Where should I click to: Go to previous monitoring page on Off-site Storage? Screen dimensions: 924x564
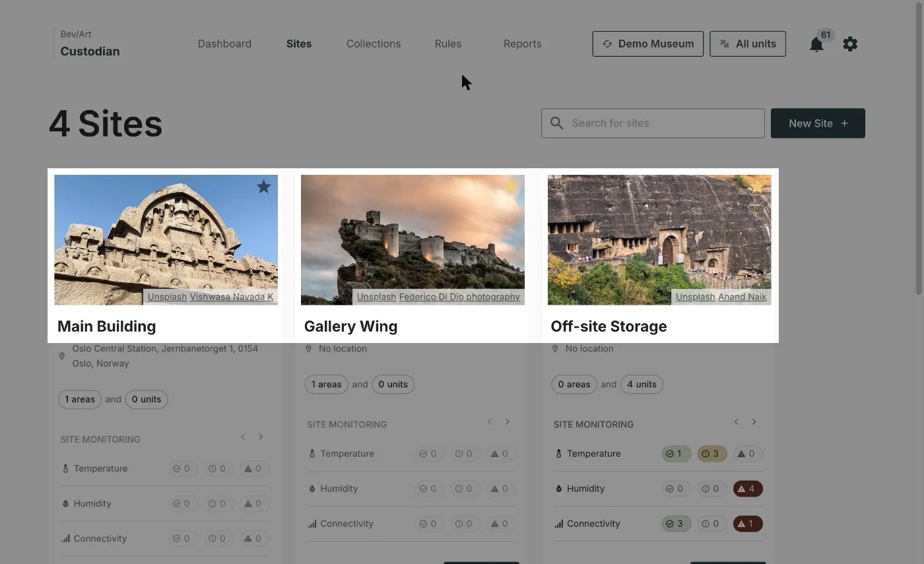(736, 422)
